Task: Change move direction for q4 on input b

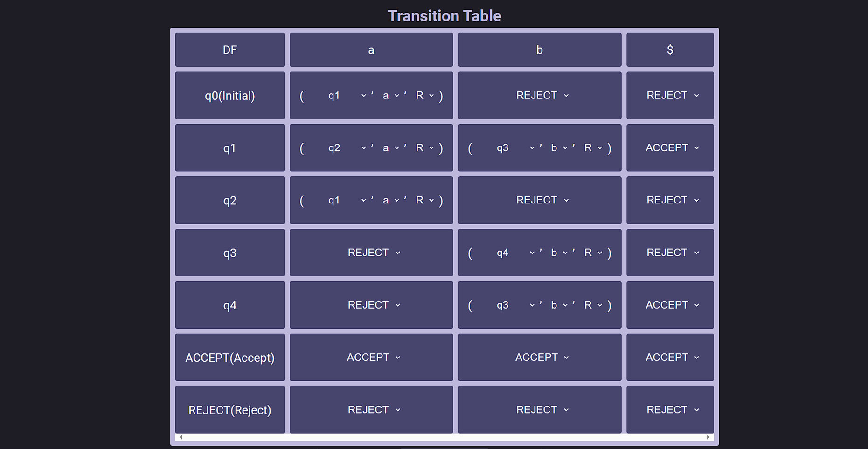Action: click(x=593, y=305)
